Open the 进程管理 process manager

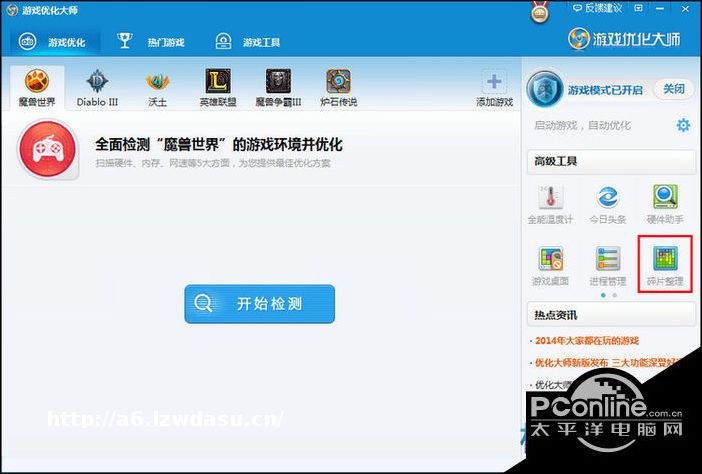click(x=608, y=262)
